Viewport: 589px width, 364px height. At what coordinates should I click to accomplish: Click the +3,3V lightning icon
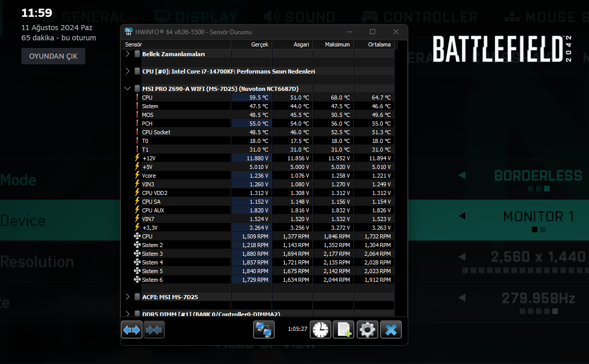137,227
